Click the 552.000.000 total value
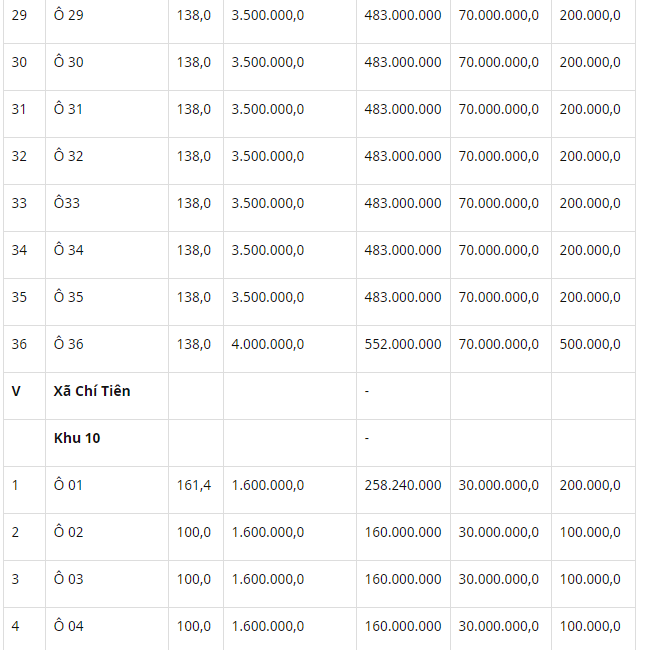The image size is (647, 650). pos(402,344)
